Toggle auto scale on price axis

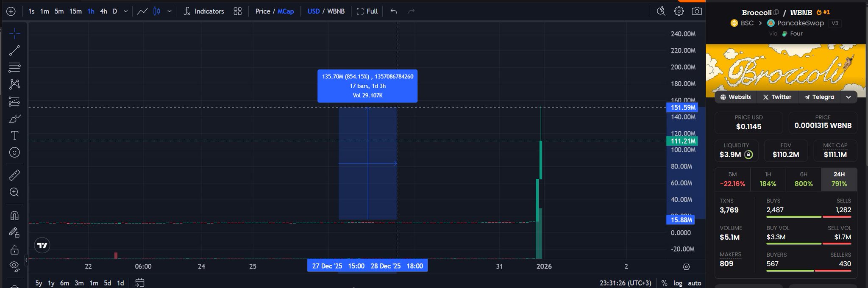694,283
